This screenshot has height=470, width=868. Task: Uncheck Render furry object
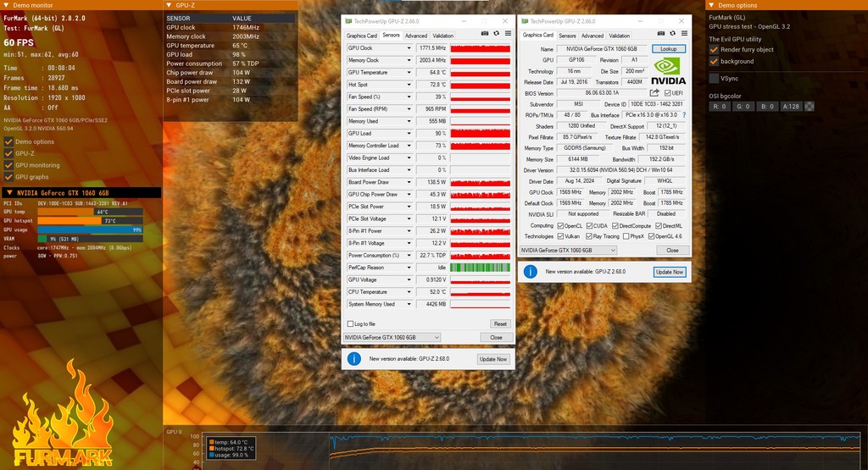coord(714,50)
